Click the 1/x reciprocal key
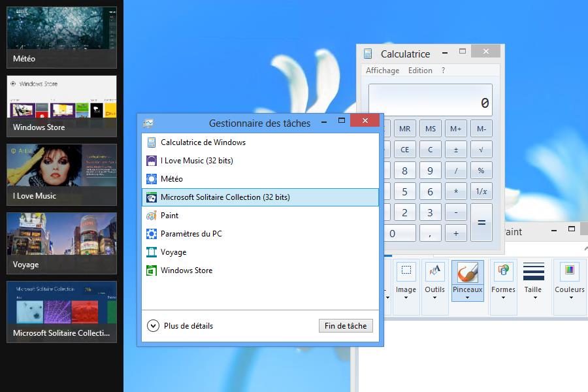Image resolution: width=588 pixels, height=392 pixels. [482, 191]
